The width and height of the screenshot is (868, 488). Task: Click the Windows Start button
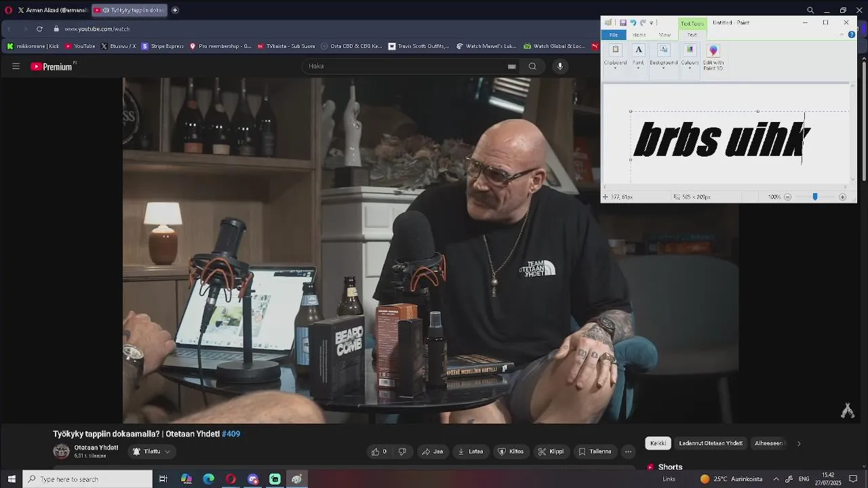pyautogui.click(x=12, y=479)
